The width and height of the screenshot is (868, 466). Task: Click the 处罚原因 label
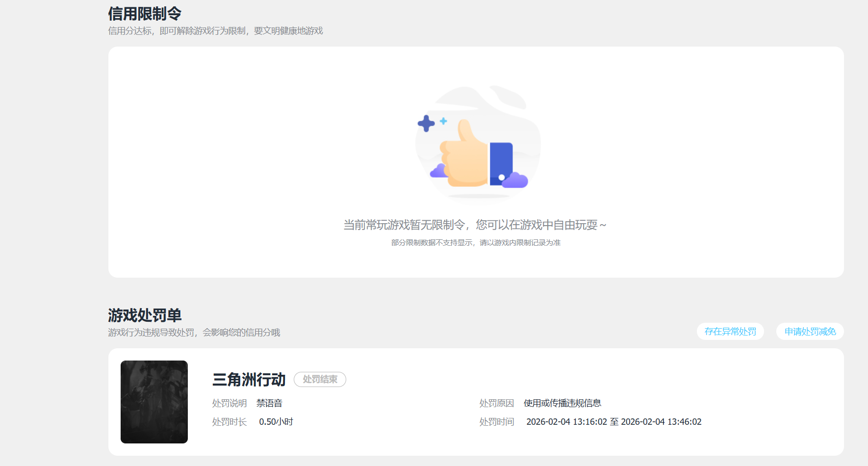coord(497,403)
